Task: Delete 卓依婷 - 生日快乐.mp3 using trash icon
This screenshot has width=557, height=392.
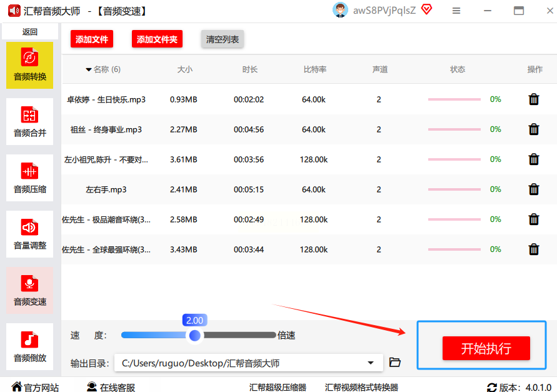Action: pos(534,99)
